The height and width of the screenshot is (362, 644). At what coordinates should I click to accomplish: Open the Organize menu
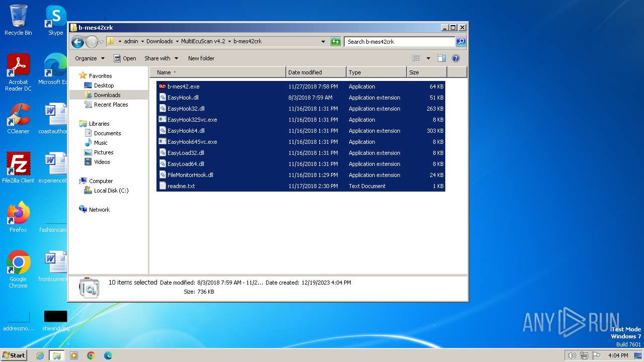point(90,58)
